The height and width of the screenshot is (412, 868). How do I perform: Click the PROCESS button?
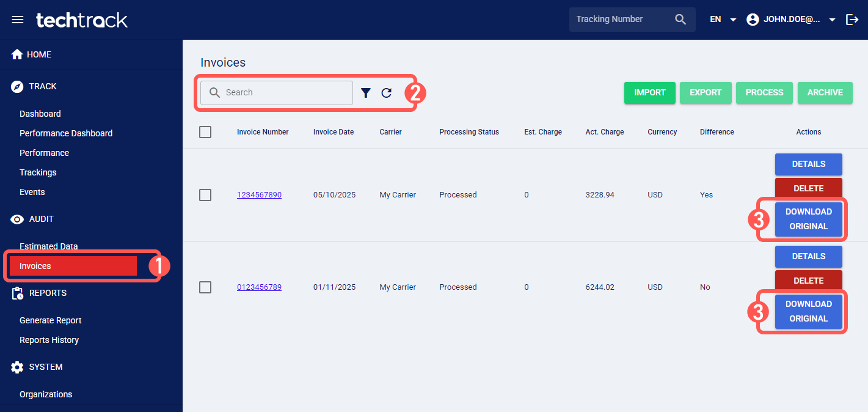pyautogui.click(x=764, y=93)
